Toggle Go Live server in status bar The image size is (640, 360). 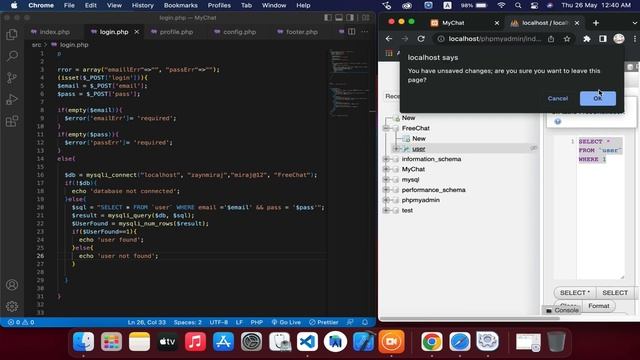286,322
